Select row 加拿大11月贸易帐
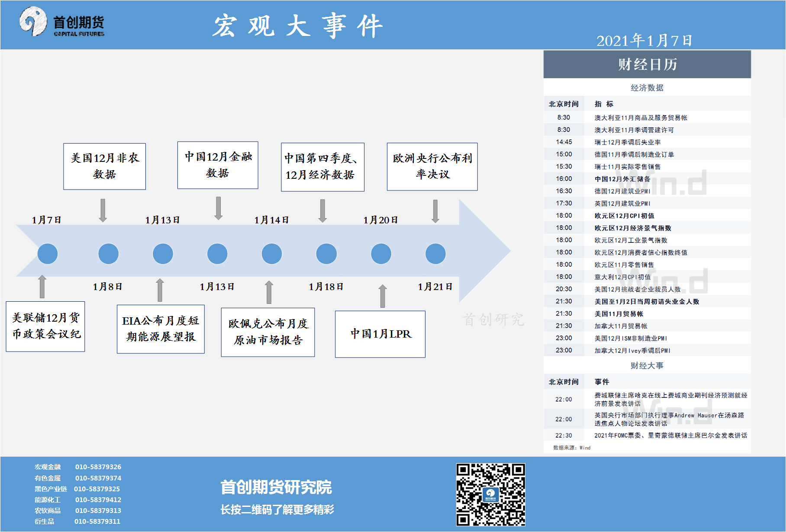 (647, 326)
